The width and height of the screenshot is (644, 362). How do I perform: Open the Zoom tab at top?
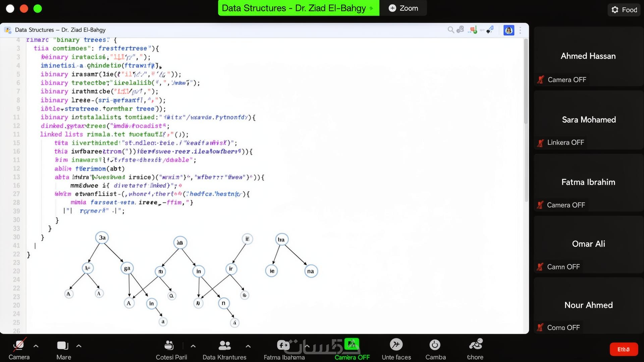click(403, 8)
